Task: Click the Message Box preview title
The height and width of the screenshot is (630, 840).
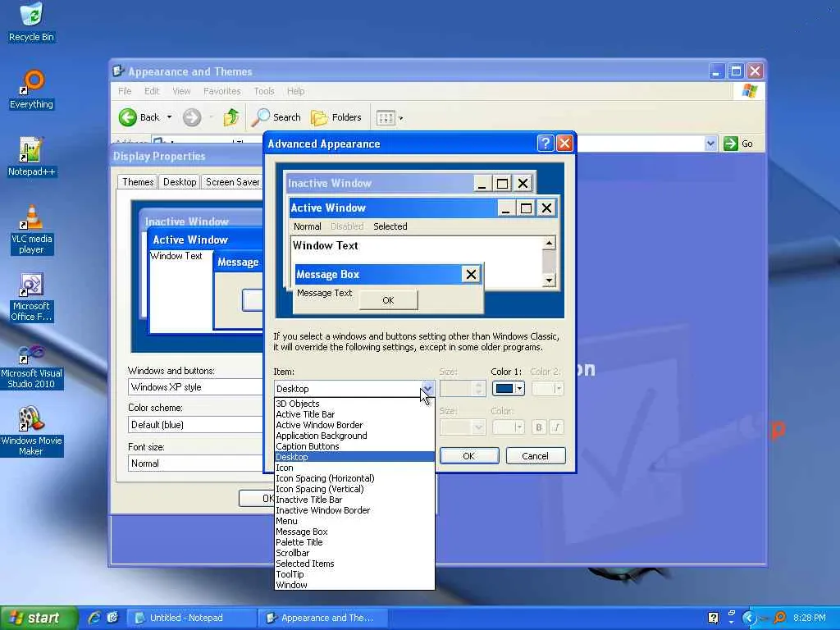Action: [327, 274]
